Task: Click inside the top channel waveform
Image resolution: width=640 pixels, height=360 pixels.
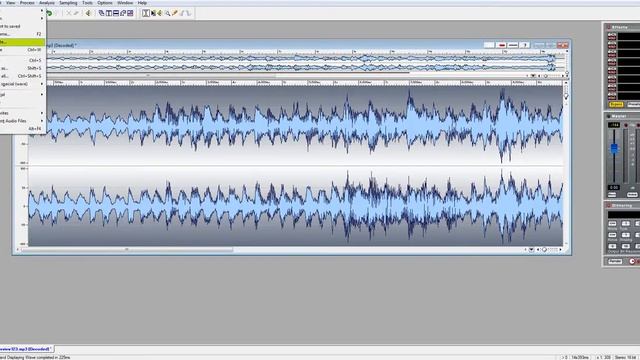Action: (296, 124)
